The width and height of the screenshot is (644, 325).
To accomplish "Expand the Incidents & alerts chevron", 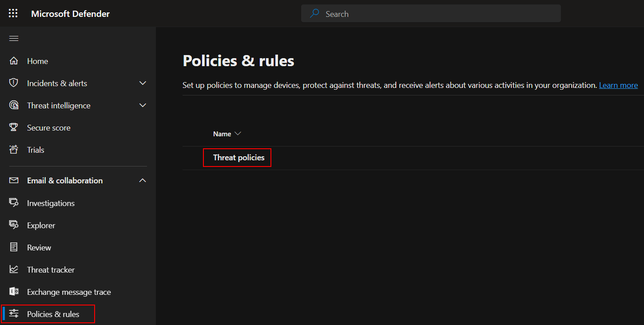I will pos(143,83).
